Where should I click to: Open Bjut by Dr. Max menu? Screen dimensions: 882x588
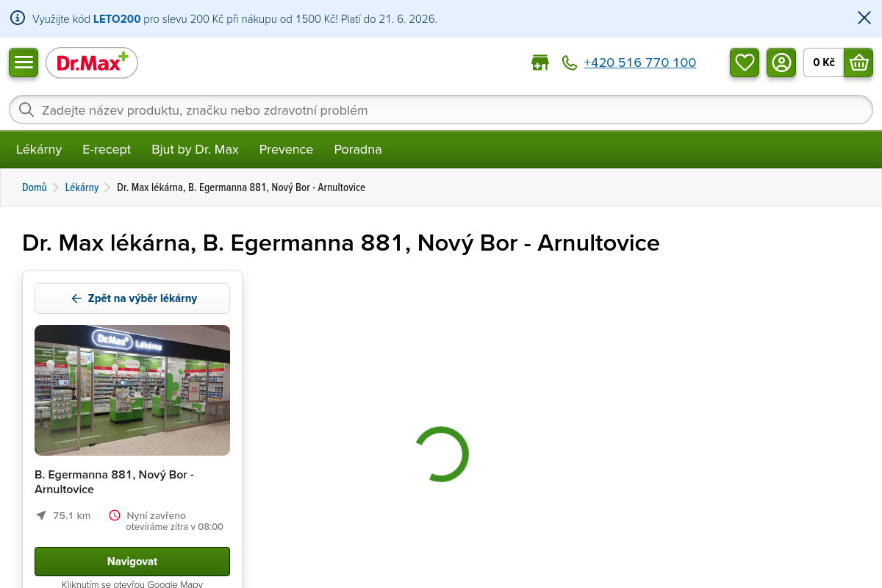click(x=196, y=149)
